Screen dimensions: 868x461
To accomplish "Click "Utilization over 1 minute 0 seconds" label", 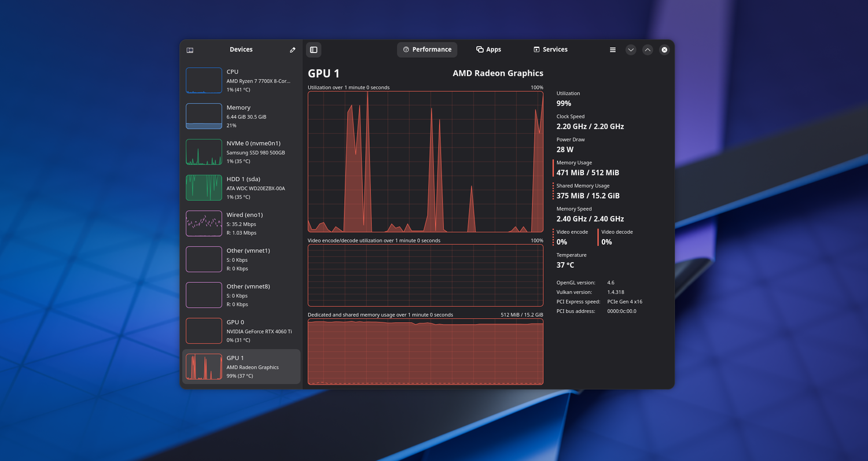I will (x=348, y=88).
